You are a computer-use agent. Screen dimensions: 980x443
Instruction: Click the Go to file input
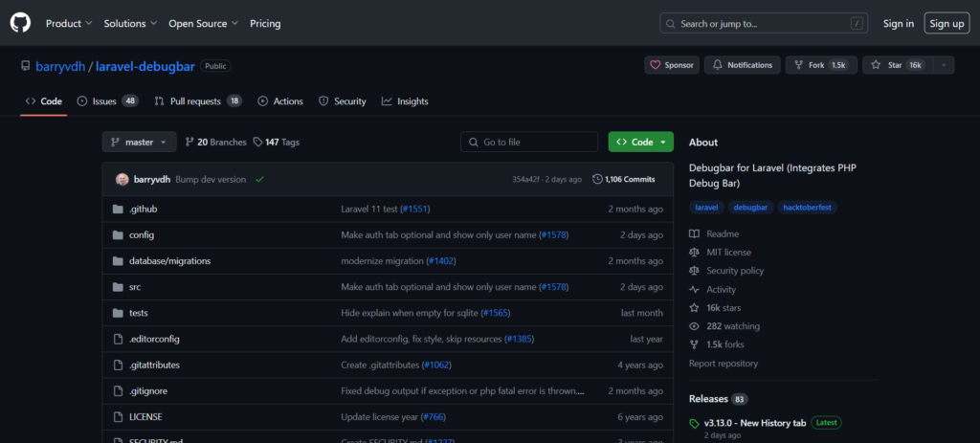pos(530,142)
